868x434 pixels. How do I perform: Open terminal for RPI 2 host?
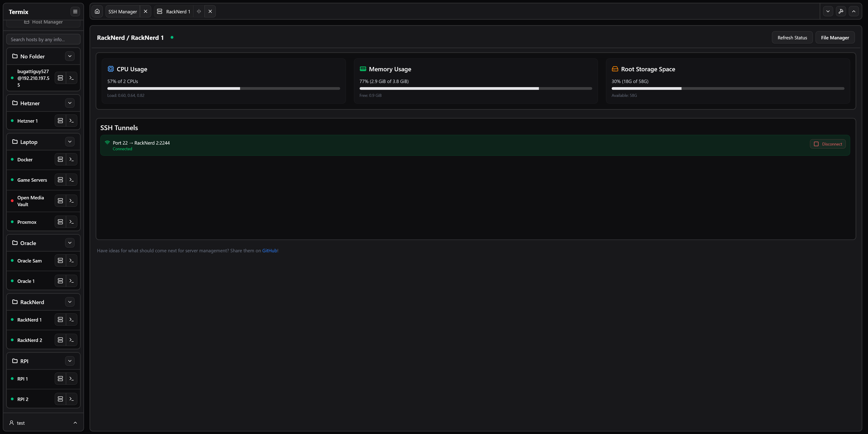[x=71, y=399]
